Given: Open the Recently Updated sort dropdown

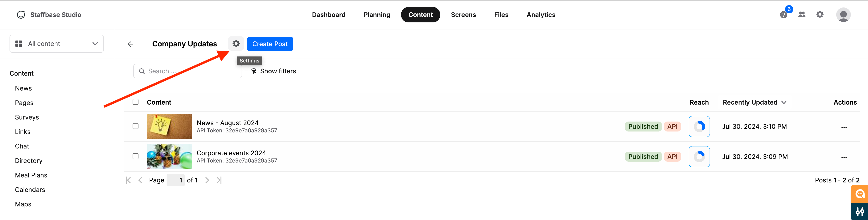Looking at the screenshot, I should click(754, 102).
